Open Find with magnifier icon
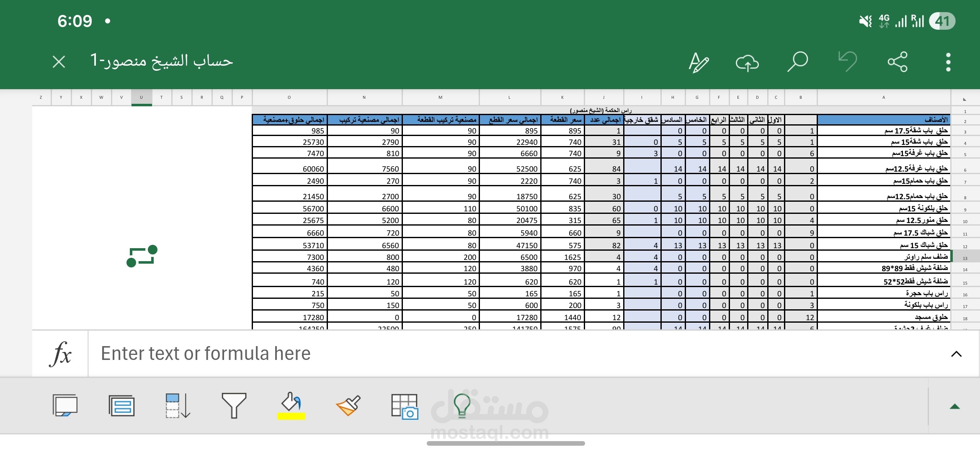Screen dimensions: 980x452 click(797, 62)
